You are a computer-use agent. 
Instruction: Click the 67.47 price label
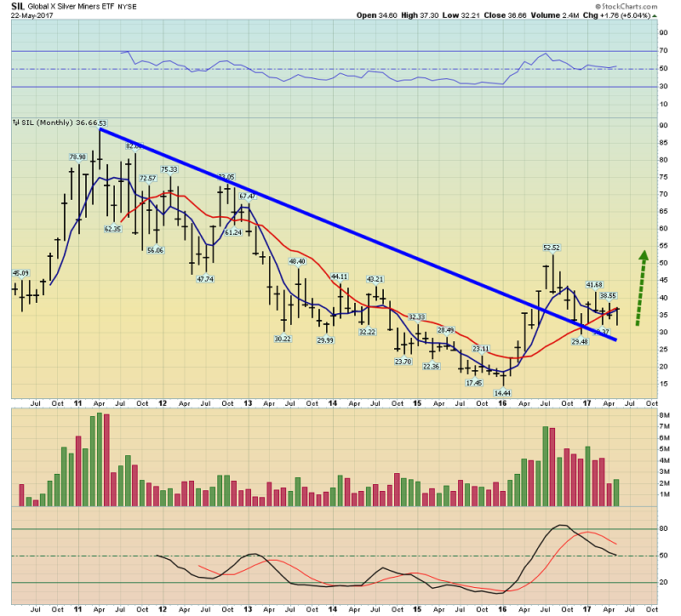tap(248, 197)
